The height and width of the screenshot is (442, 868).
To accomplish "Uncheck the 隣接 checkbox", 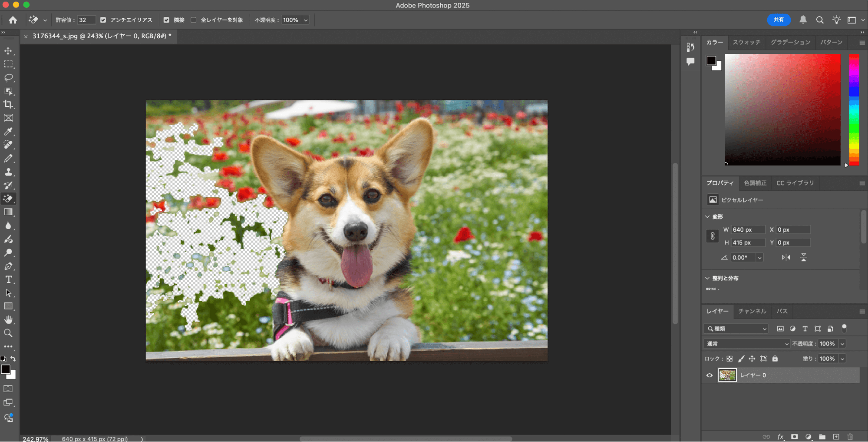I will tap(166, 20).
